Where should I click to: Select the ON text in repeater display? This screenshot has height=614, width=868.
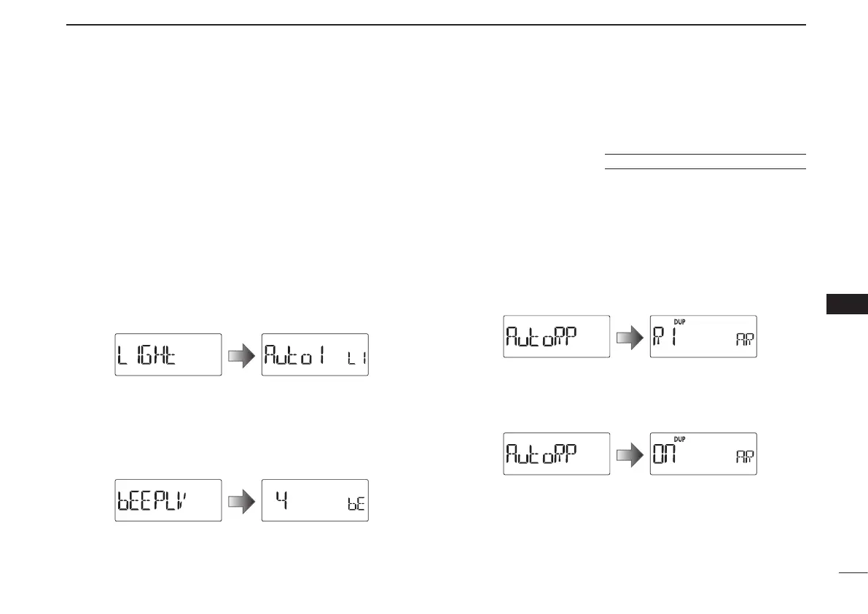665,454
